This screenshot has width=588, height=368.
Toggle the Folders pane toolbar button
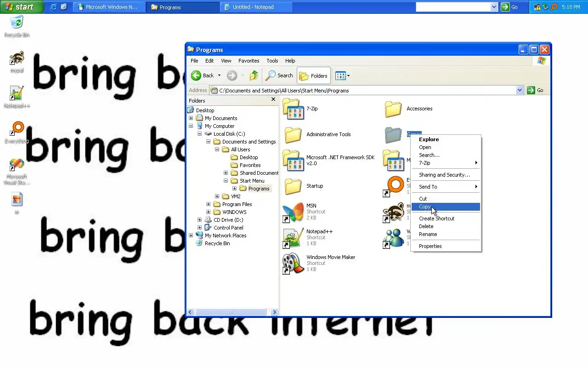(x=314, y=75)
